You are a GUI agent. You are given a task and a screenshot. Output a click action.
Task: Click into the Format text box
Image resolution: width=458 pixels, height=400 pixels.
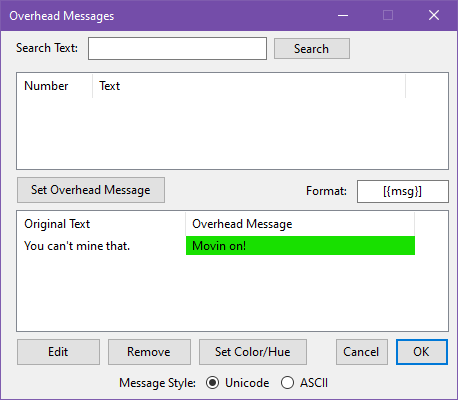[x=403, y=191]
